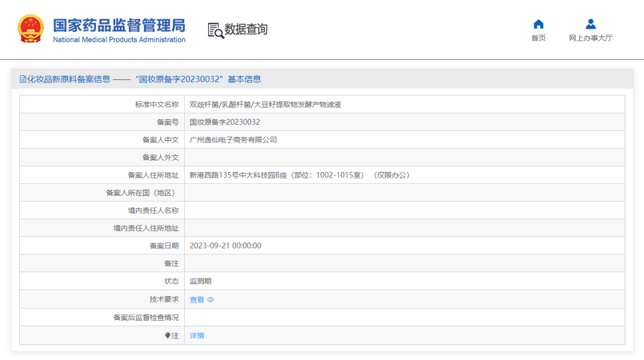Click the status value 监测期
Viewport: 644px width, 360px height.
(200, 281)
